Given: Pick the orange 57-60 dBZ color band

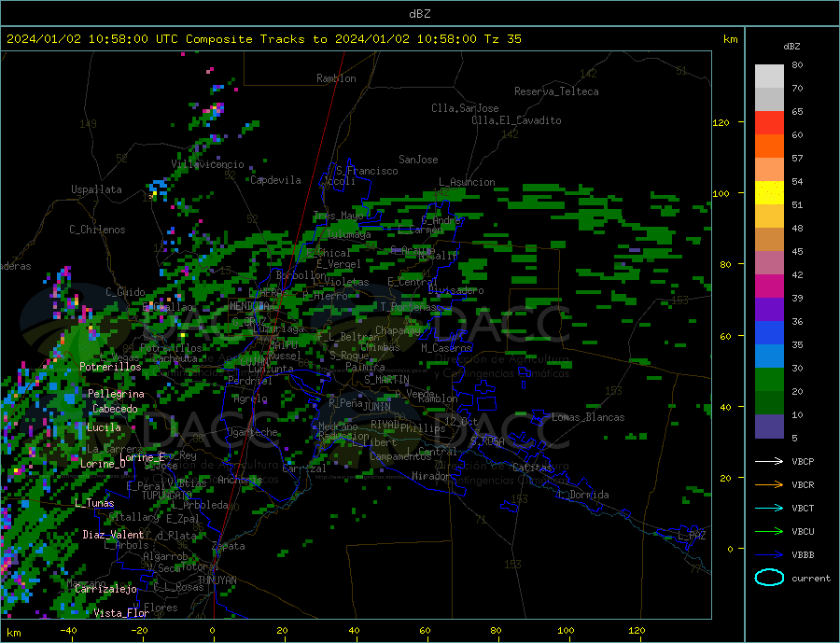Looking at the screenshot, I should pos(769,147).
